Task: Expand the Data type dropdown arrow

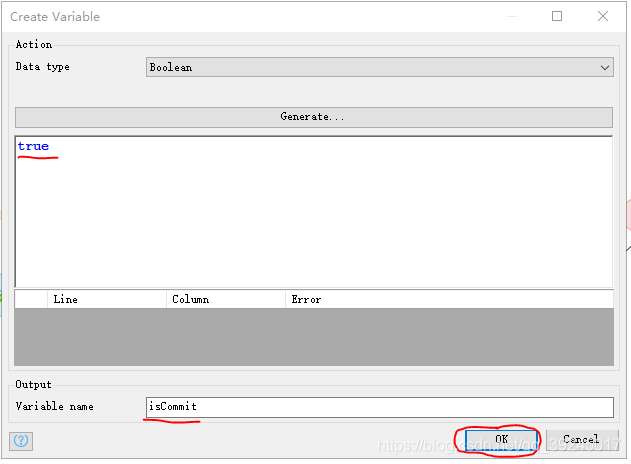Action: pyautogui.click(x=604, y=67)
